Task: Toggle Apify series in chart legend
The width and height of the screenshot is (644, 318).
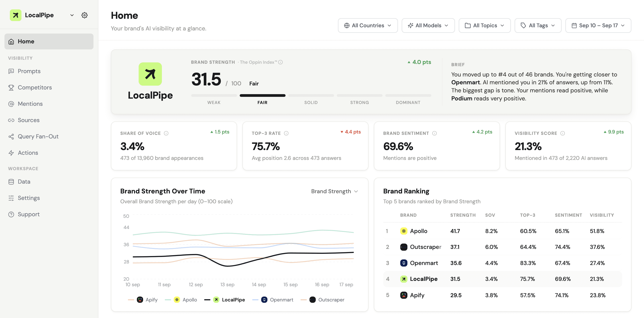Action: click(143, 299)
